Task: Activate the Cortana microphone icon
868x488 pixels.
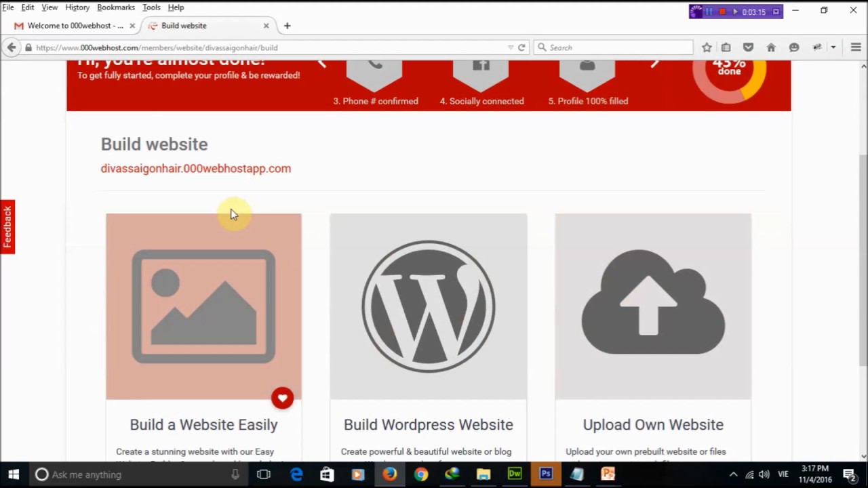Action: (235, 474)
